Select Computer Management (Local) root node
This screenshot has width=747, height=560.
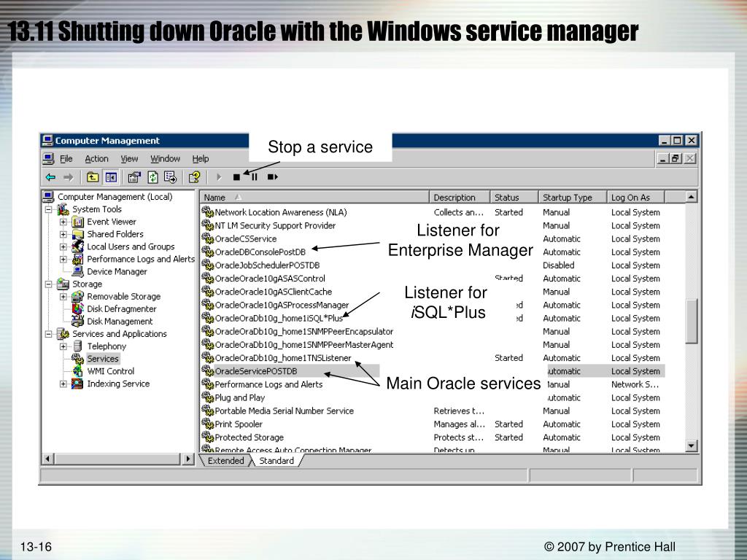(x=115, y=197)
